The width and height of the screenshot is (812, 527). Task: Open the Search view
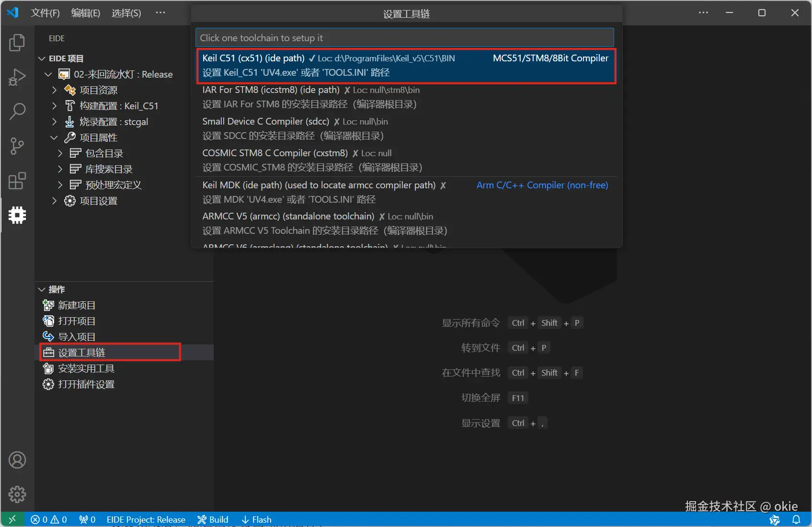[x=17, y=112]
